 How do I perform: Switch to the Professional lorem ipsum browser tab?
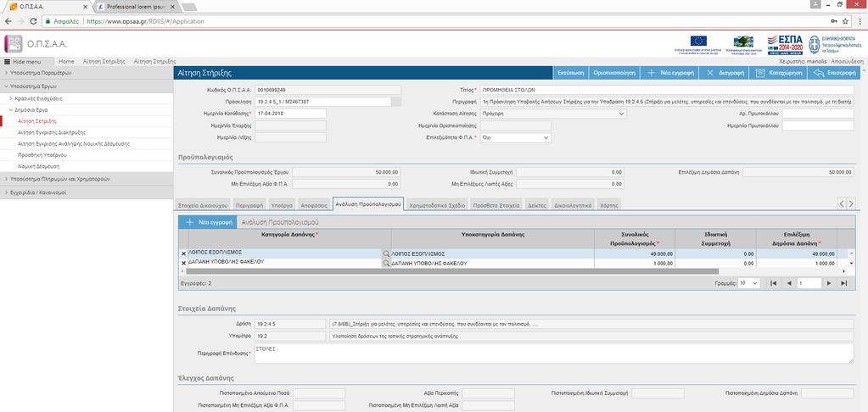pyautogui.click(x=136, y=6)
